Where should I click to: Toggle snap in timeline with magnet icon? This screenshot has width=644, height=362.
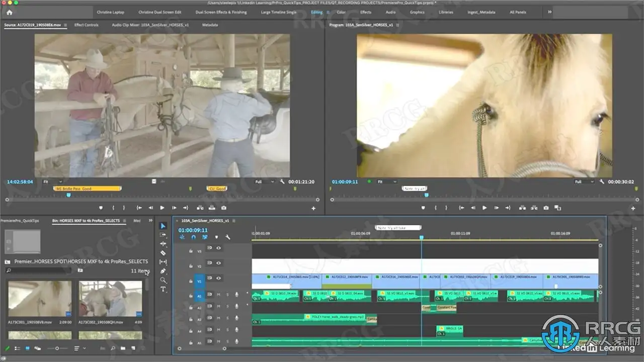pos(194,237)
